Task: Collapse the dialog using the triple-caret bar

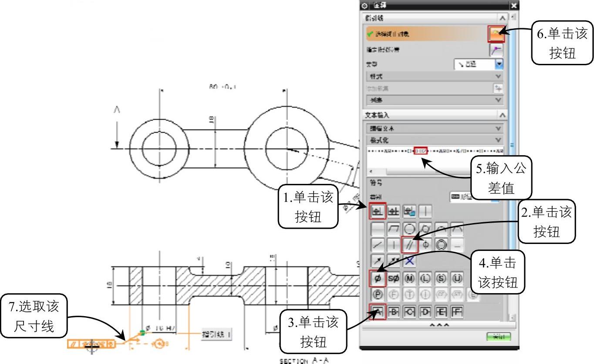Action: (x=439, y=325)
